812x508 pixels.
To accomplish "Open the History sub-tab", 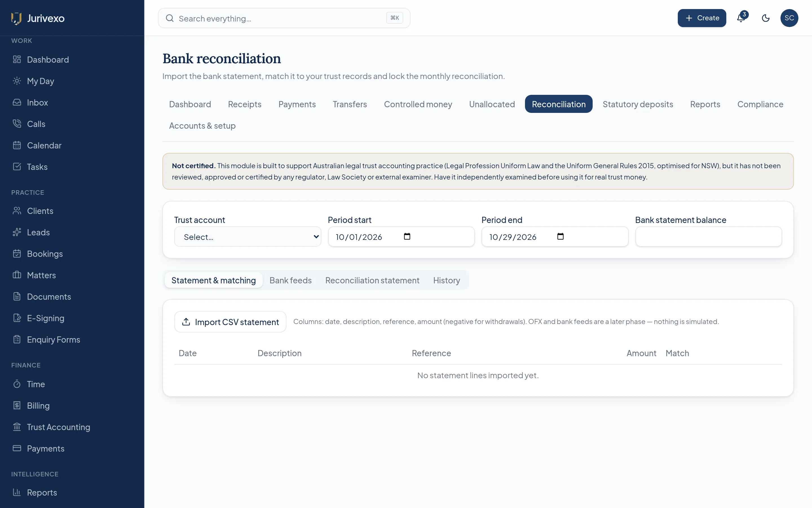I will [447, 280].
